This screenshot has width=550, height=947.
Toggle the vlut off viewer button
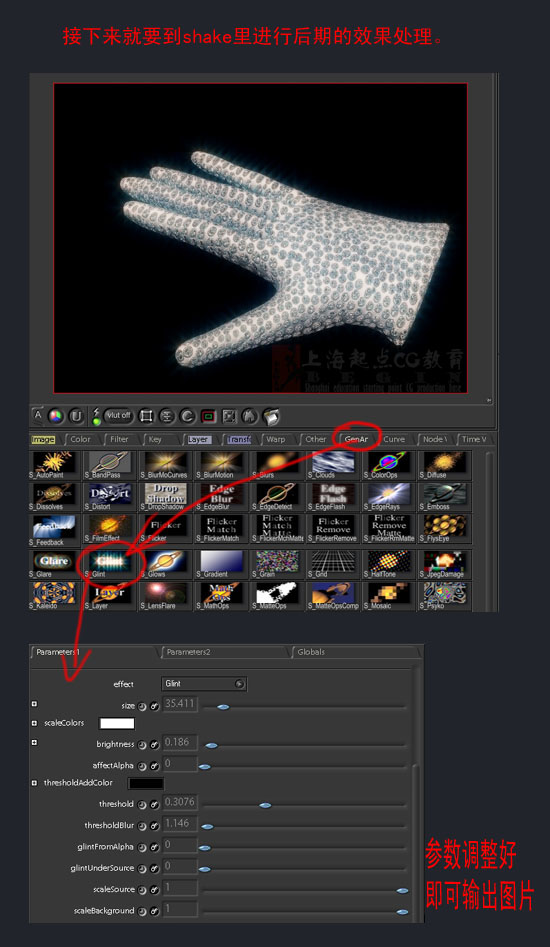pos(119,416)
